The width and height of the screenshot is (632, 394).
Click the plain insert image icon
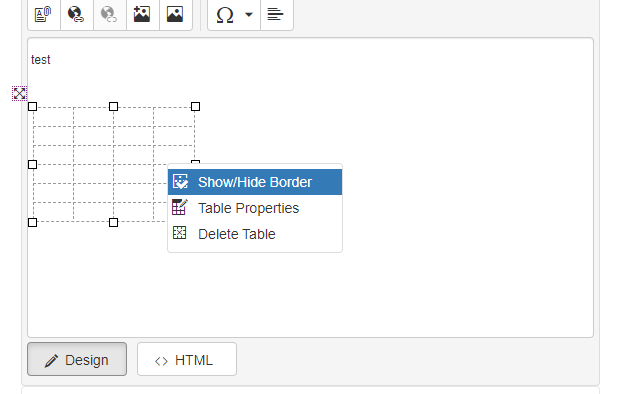(176, 15)
